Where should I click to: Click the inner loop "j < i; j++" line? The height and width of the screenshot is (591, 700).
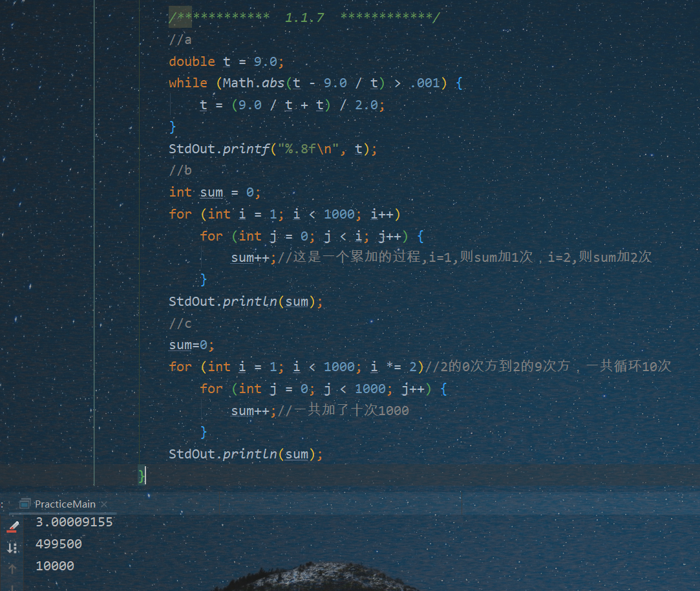(x=312, y=236)
